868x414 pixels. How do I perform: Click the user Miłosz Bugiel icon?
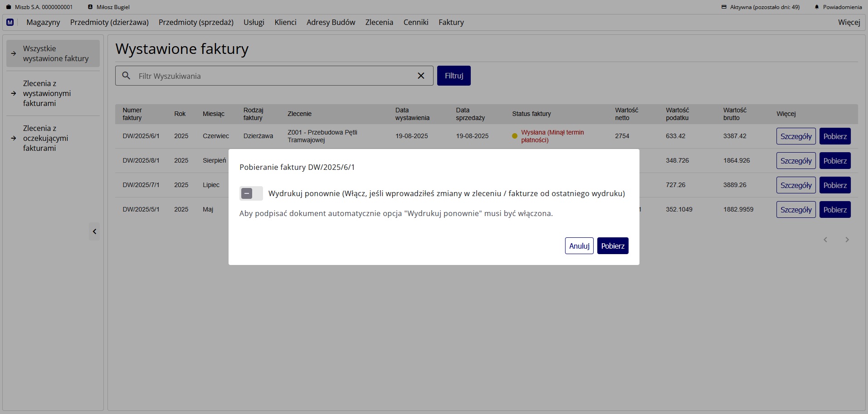click(90, 7)
